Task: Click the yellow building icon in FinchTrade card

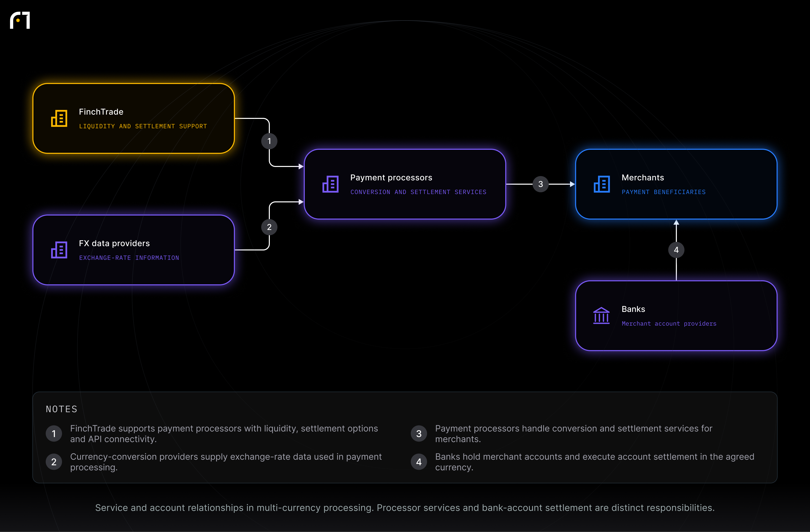Action: [x=59, y=118]
